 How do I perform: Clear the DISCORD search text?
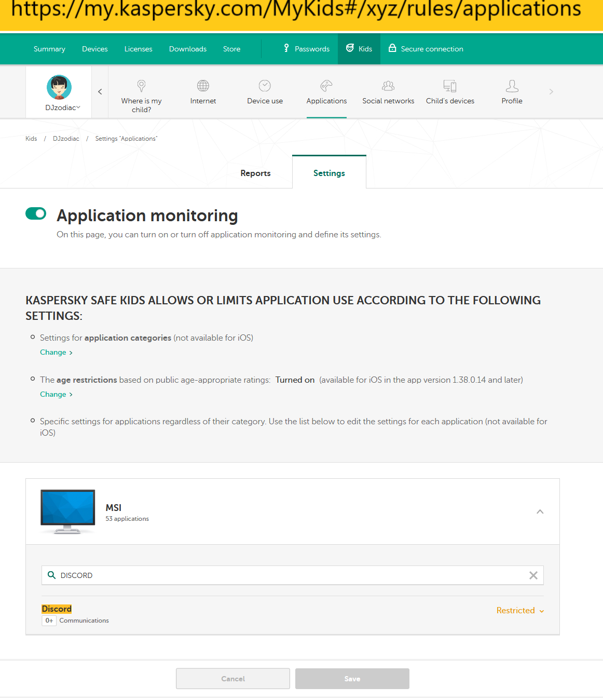[x=533, y=575]
